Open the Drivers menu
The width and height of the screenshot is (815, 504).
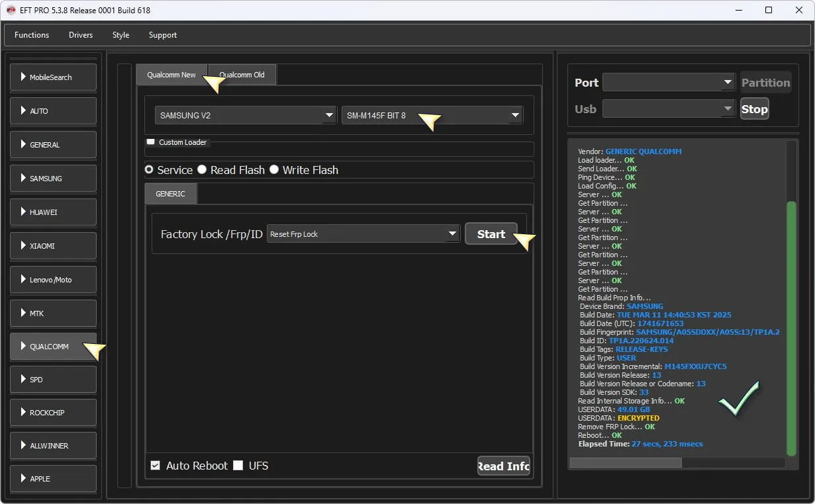81,35
